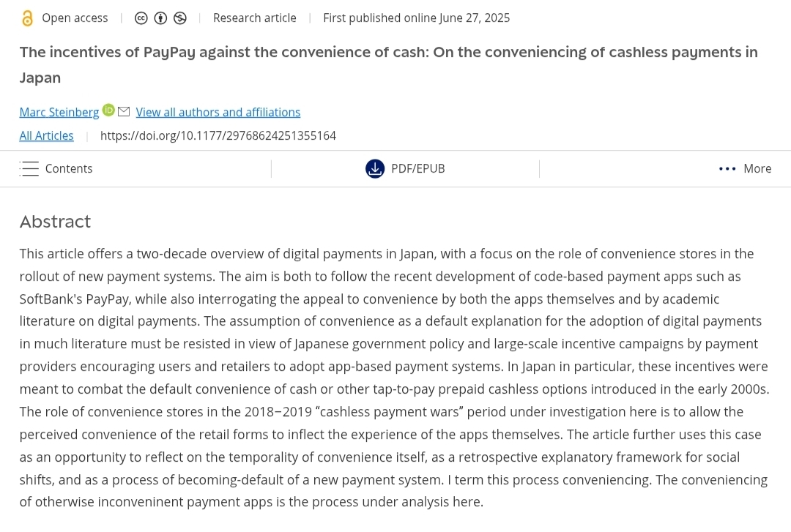
Task: Click the open access padlock icon
Action: (27, 18)
